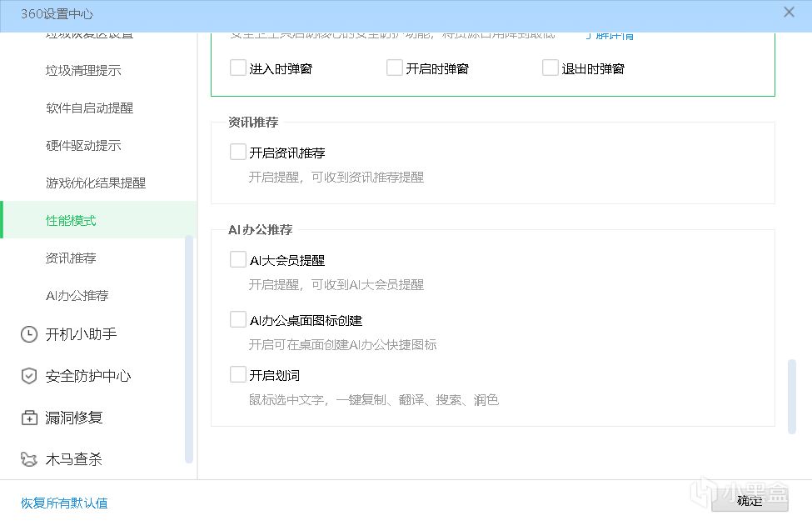Viewport: 812px width, 521px height.
Task: Click the 鼠标选中文字 description under 开启划词
Action: coord(373,399)
